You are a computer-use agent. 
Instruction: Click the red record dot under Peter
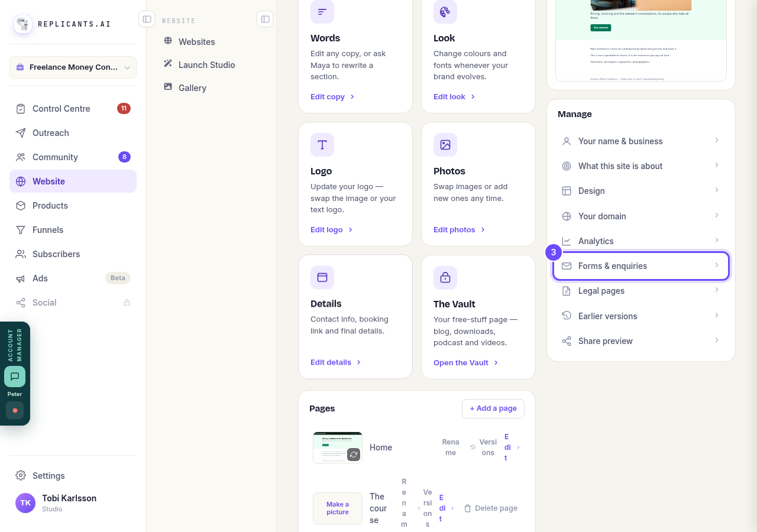[x=15, y=410]
